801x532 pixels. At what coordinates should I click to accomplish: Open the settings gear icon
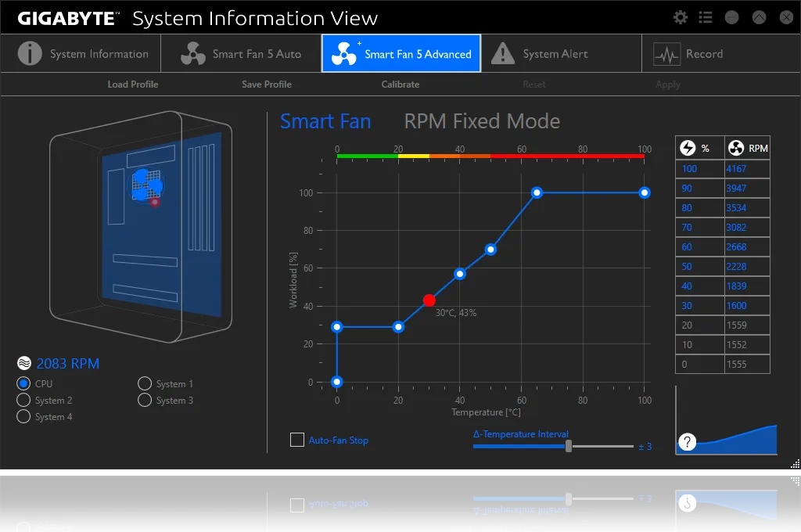(x=681, y=17)
